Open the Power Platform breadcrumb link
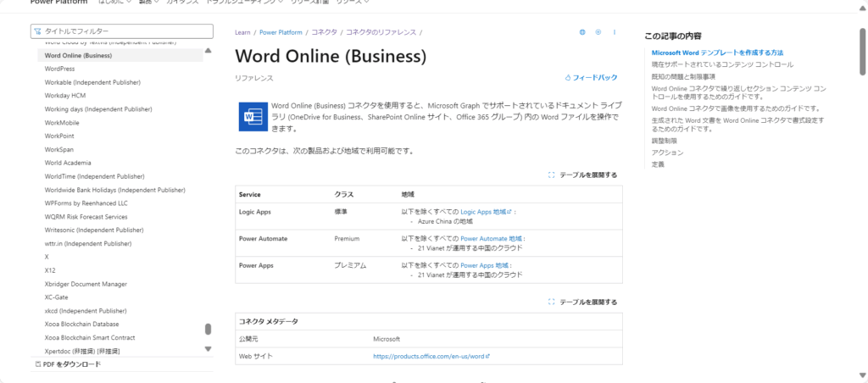 pos(282,32)
